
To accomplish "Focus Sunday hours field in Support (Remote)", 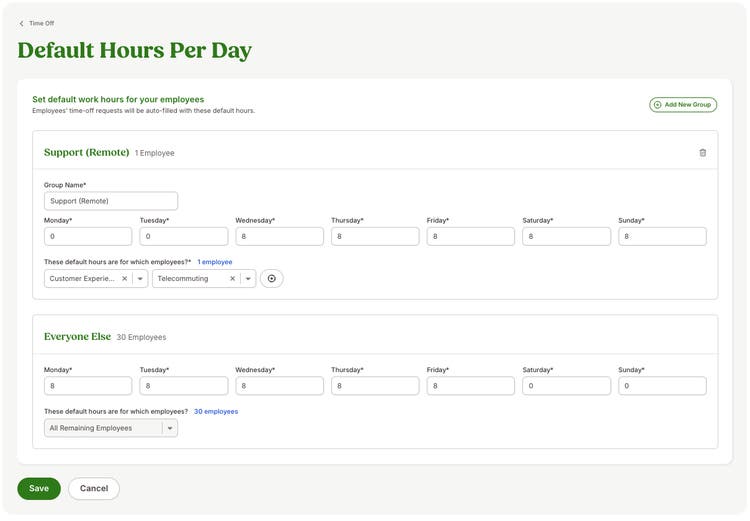I will click(662, 236).
